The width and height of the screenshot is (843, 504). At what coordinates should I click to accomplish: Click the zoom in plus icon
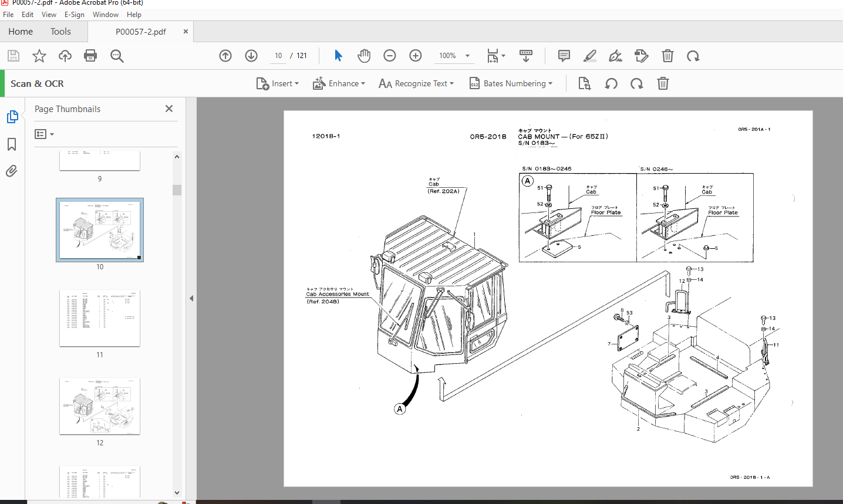tap(416, 56)
